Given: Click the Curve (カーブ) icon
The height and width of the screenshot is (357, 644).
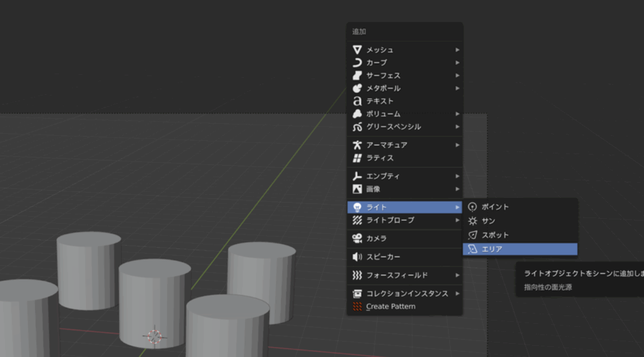Looking at the screenshot, I should tap(357, 62).
